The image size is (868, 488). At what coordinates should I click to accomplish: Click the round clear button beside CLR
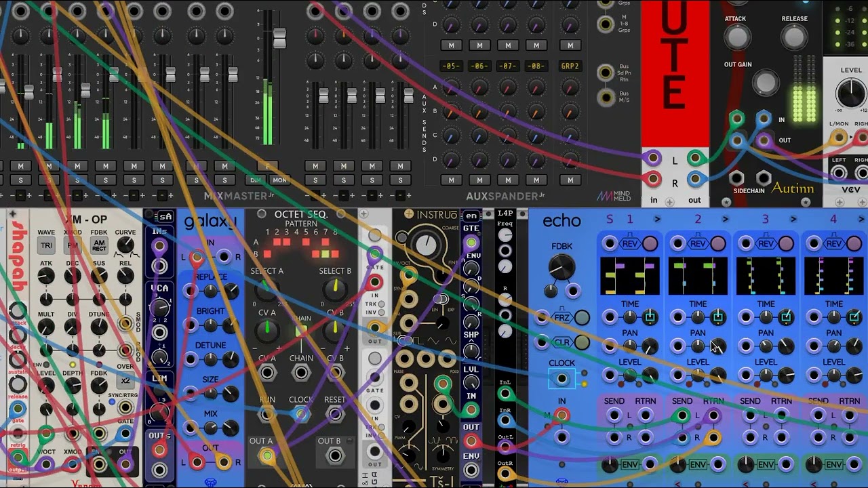[x=582, y=342]
